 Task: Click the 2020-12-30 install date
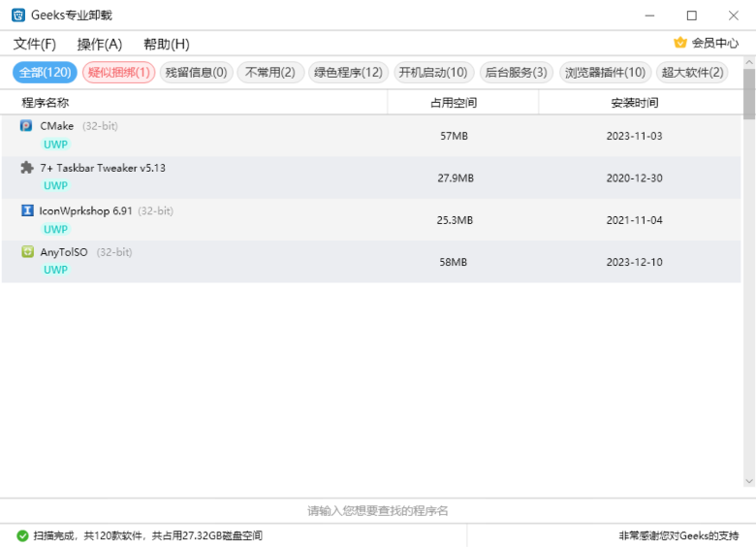634,178
